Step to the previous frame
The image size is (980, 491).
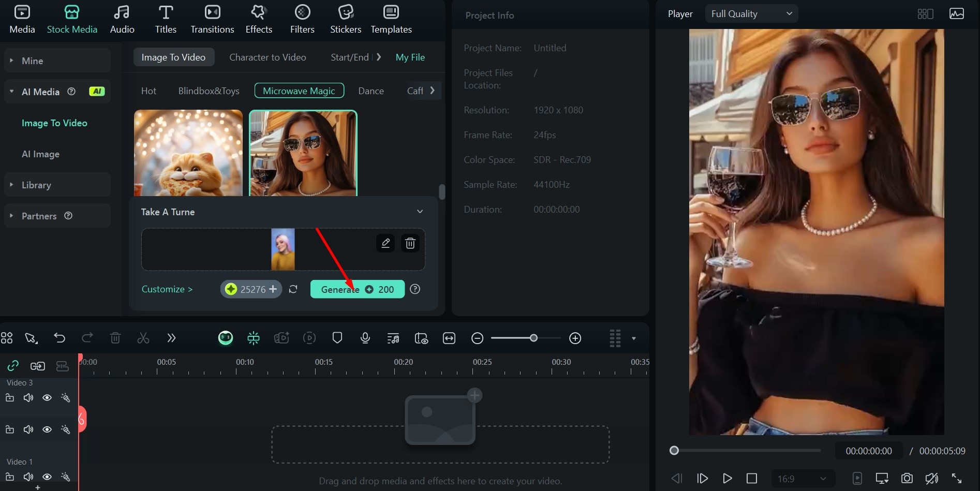676,479
